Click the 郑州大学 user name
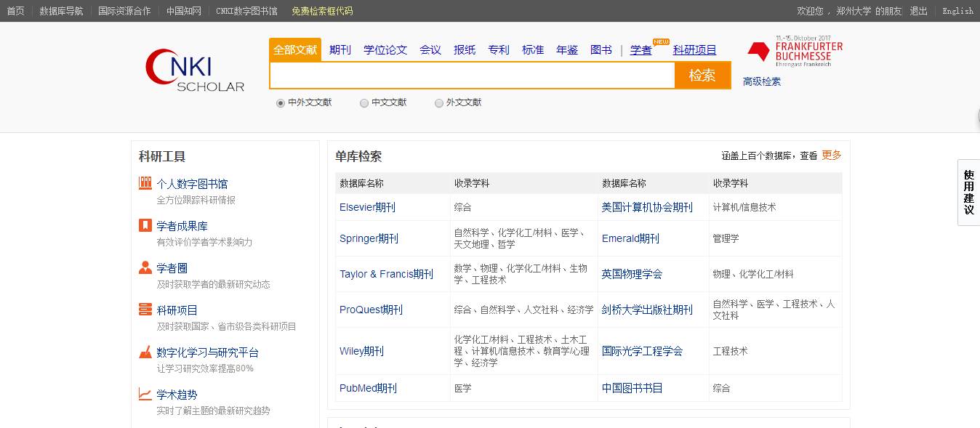 854,11
